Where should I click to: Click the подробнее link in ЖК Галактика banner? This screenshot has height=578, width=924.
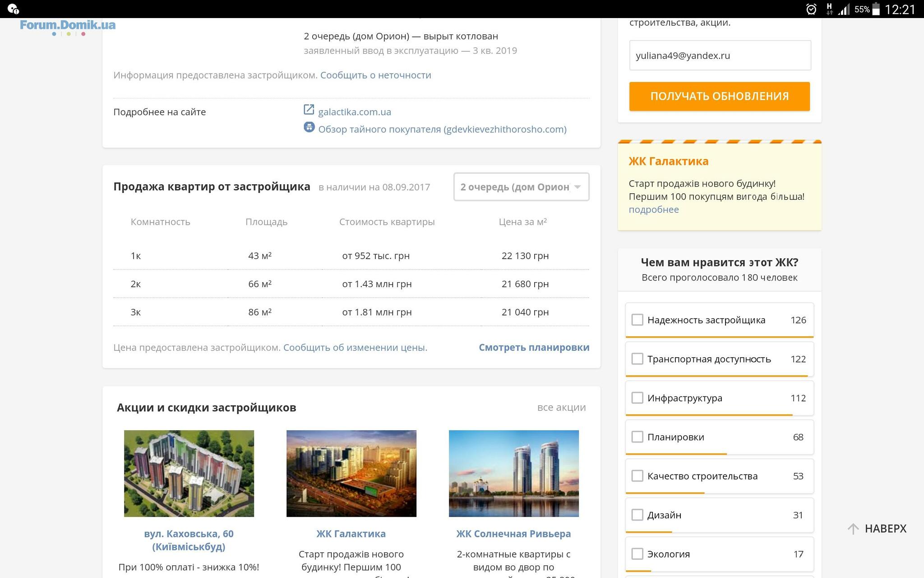coord(654,210)
